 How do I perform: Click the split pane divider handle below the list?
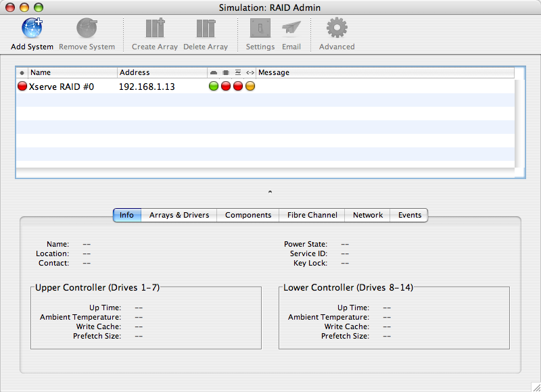pyautogui.click(x=270, y=192)
